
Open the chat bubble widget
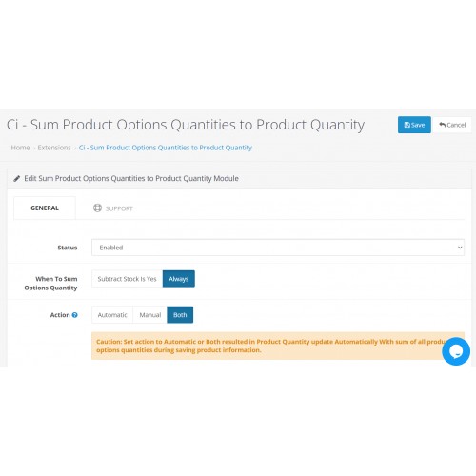click(x=456, y=351)
